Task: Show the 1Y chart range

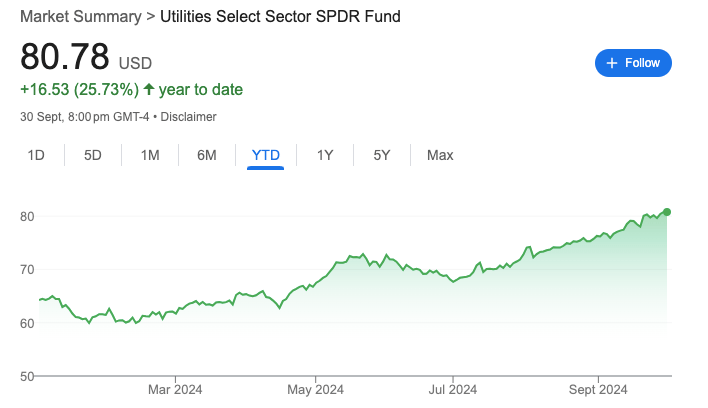Action: click(x=325, y=155)
